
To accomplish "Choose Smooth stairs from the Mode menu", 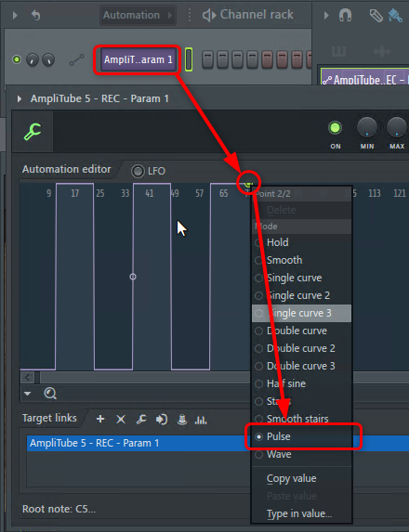I will (x=301, y=419).
